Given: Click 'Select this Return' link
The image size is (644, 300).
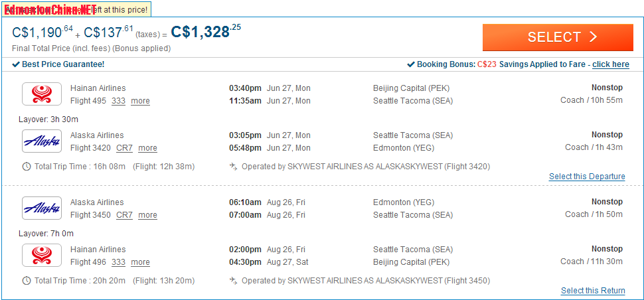Looking at the screenshot, I should pyautogui.click(x=593, y=291).
